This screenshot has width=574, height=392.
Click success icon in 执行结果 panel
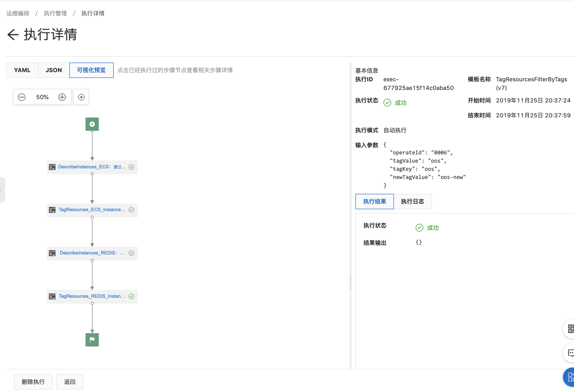coord(419,228)
